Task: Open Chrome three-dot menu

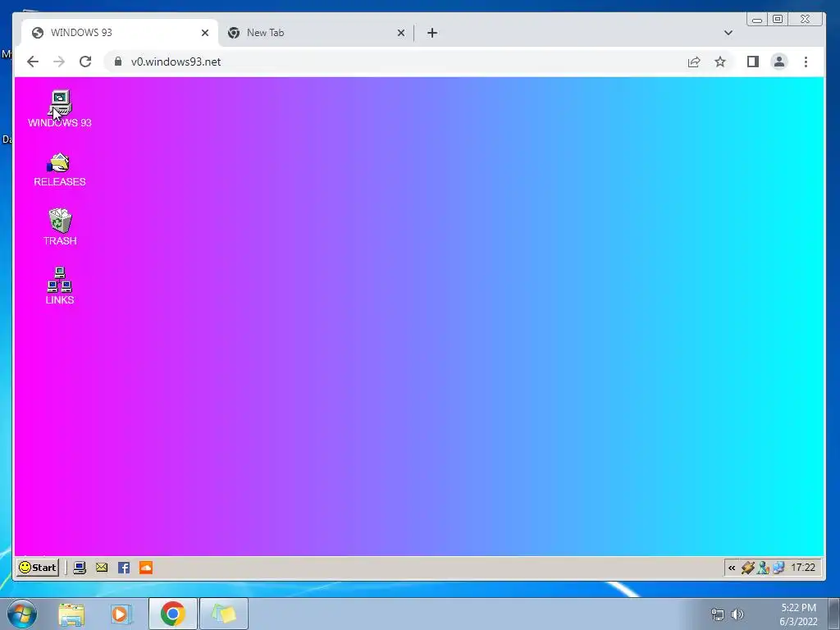Action: 806,62
